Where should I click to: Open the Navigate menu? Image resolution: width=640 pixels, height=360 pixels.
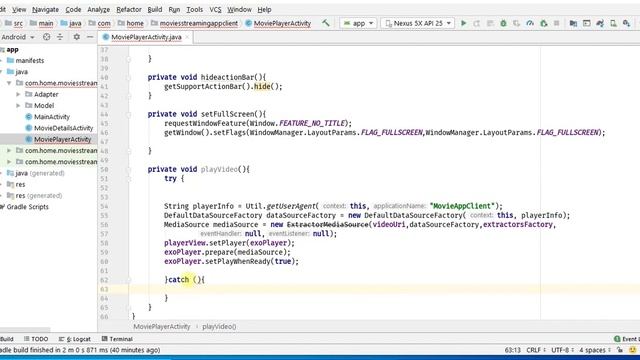tap(45, 9)
